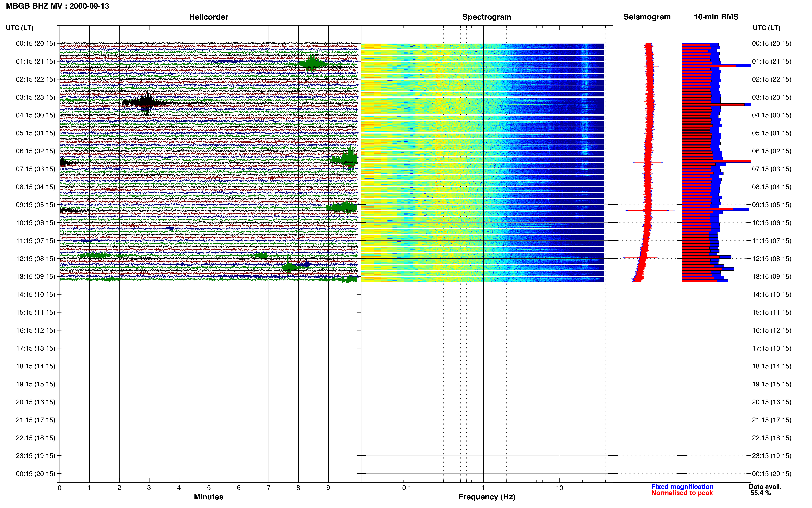Click the left '23:15 (19:15)' time label
Screen dimensions: 812x508
click(36, 456)
